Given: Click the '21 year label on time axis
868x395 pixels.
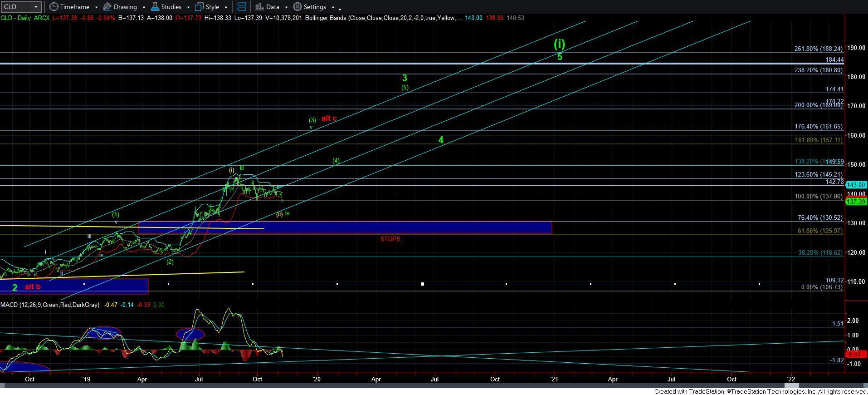Looking at the screenshot, I should pos(554,379).
